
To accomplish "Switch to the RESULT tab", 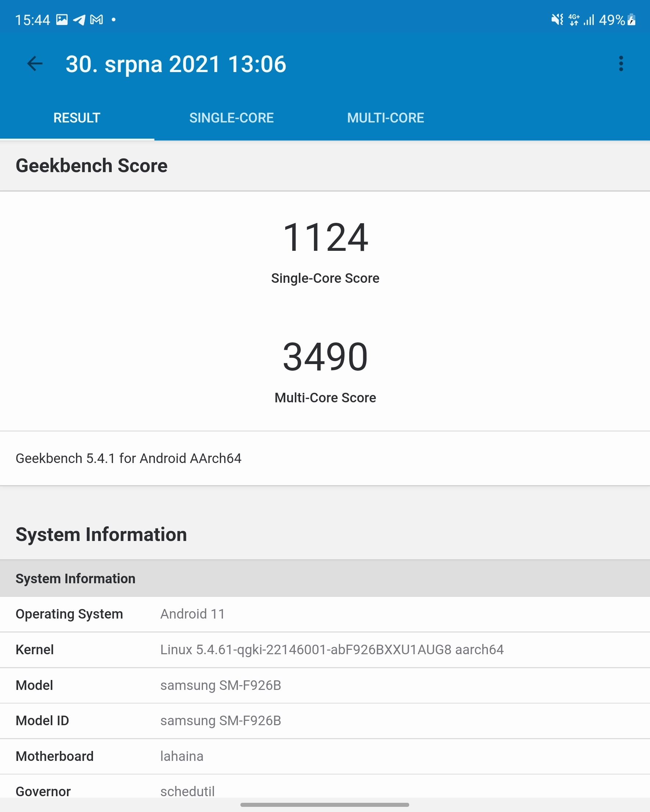I will point(77,118).
